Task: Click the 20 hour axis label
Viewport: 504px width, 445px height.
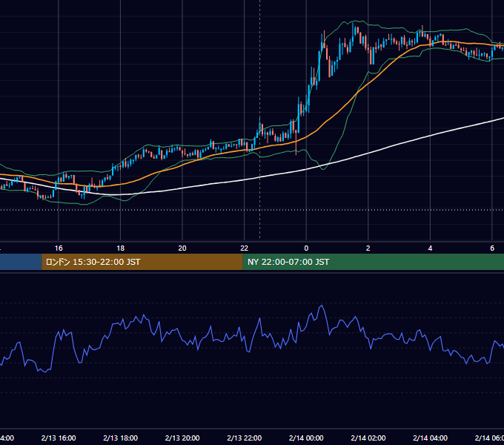Action: pos(182,248)
